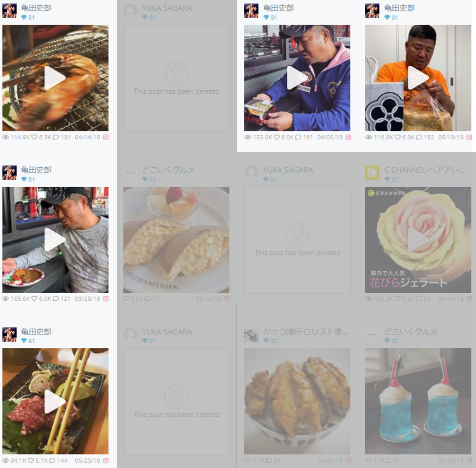
Task: Open the Instagram icon beside 05/18/19 post
Action: (469, 137)
